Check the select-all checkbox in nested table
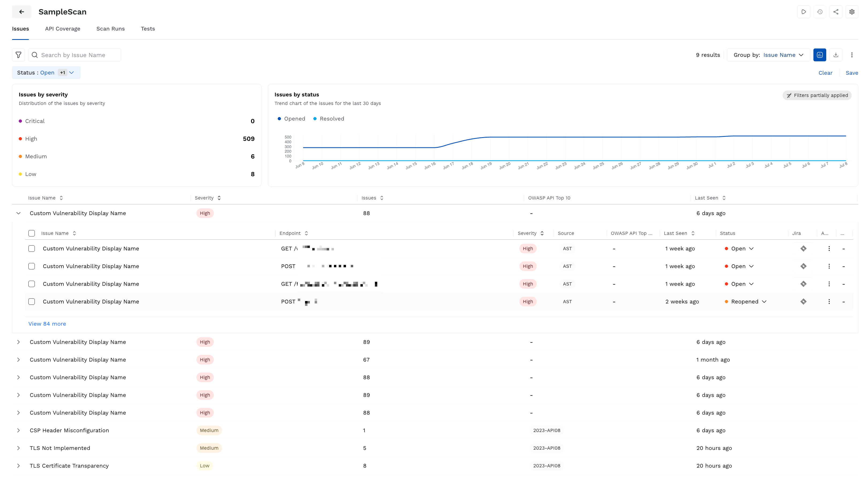Viewport: 868px width, 481px height. coord(32,234)
